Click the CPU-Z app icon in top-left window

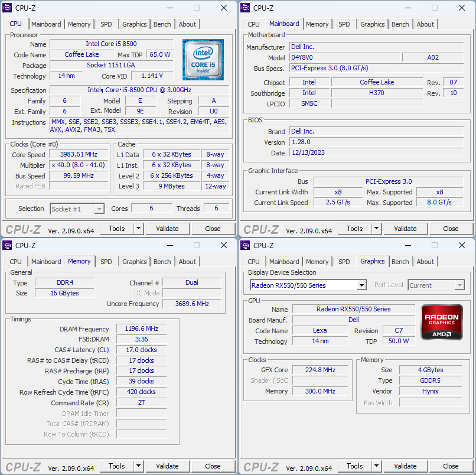pyautogui.click(x=7, y=8)
